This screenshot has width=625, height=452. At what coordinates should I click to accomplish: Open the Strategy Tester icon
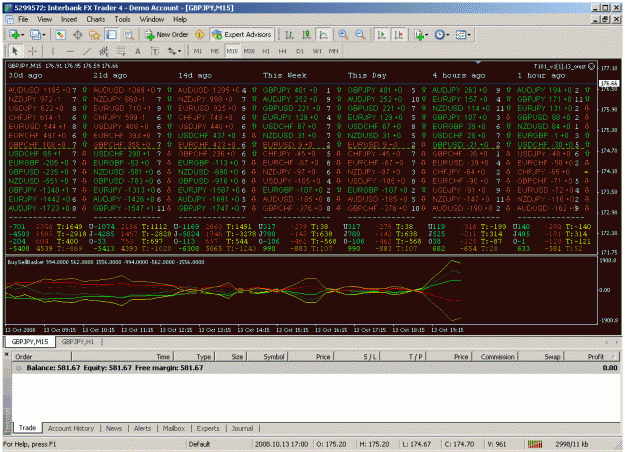128,35
